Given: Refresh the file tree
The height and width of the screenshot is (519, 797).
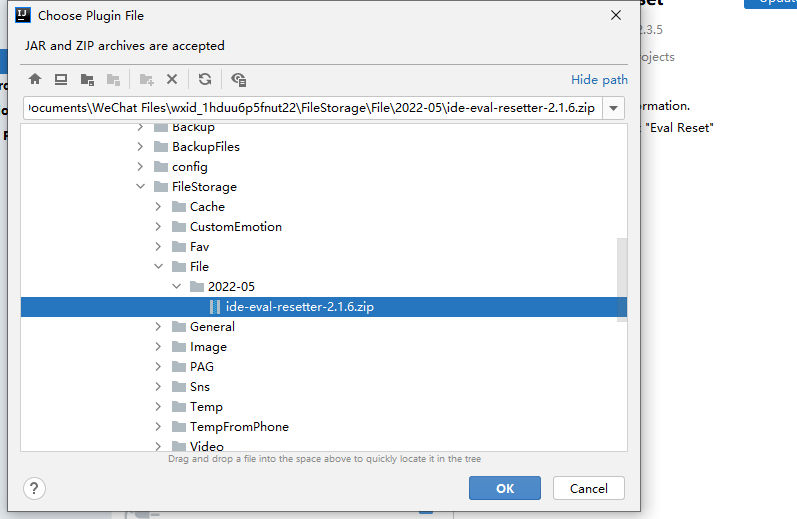Looking at the screenshot, I should click(205, 79).
